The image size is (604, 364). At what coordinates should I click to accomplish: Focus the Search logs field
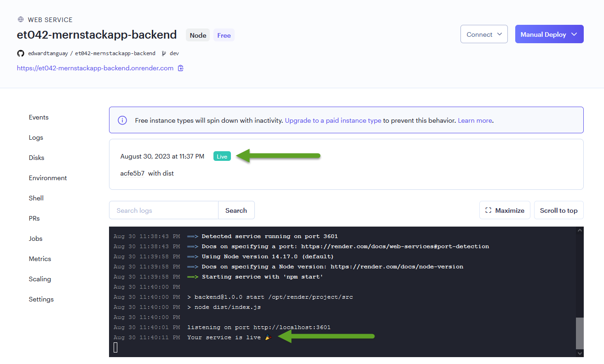[164, 210]
